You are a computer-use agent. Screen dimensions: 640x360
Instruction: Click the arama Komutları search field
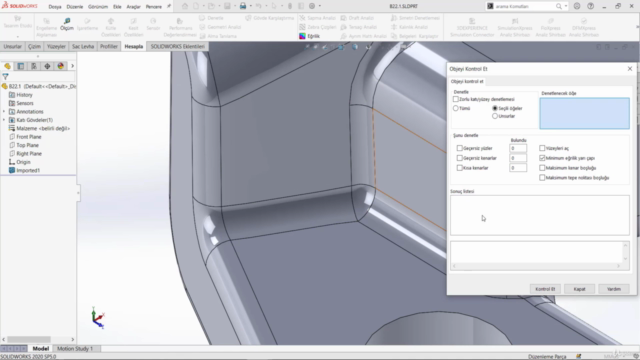pyautogui.click(x=524, y=6)
